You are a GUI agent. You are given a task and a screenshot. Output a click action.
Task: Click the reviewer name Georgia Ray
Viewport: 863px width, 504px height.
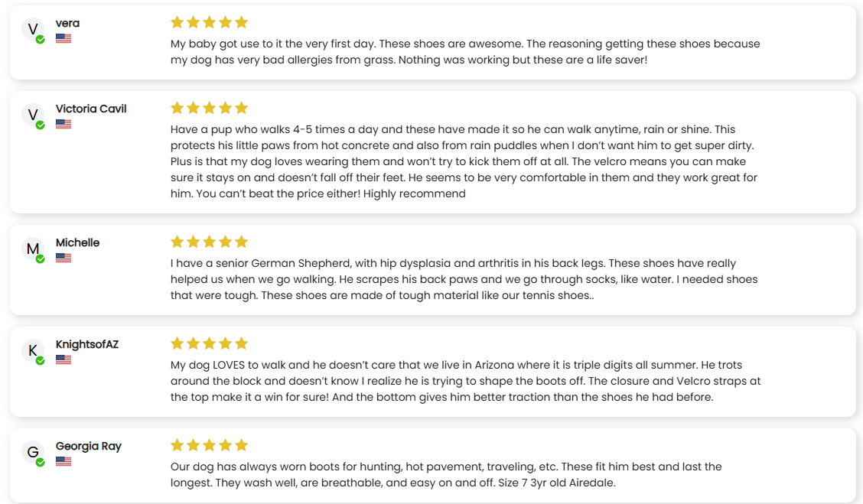(x=89, y=446)
